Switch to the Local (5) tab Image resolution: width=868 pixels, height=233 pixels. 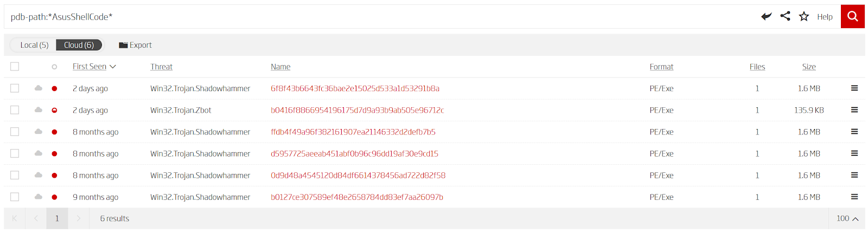[34, 45]
